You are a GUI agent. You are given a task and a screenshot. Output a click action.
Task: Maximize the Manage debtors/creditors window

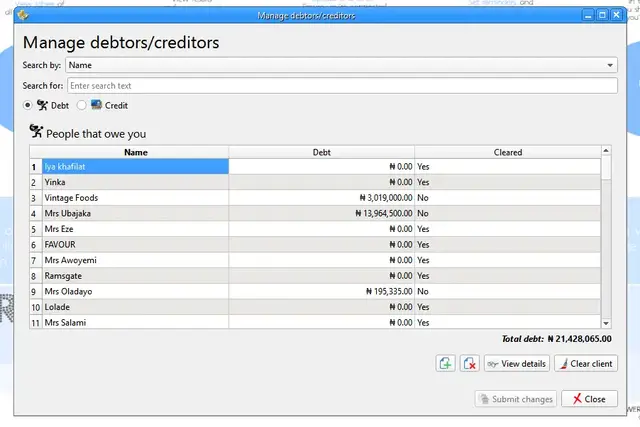pos(602,16)
